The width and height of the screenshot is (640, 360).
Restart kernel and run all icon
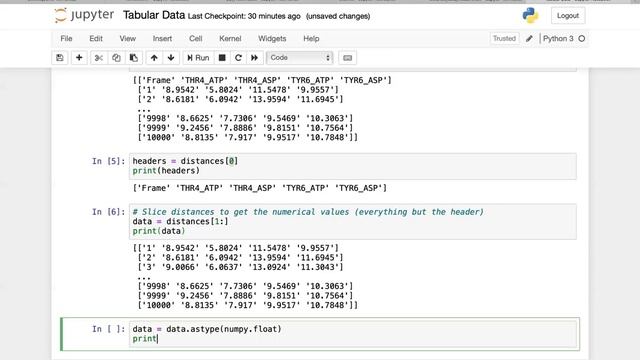click(255, 58)
